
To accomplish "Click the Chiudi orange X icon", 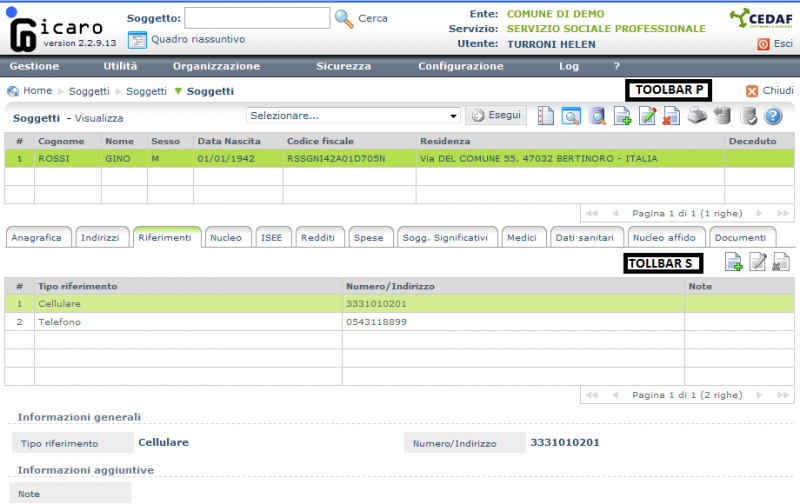I will 752,91.
